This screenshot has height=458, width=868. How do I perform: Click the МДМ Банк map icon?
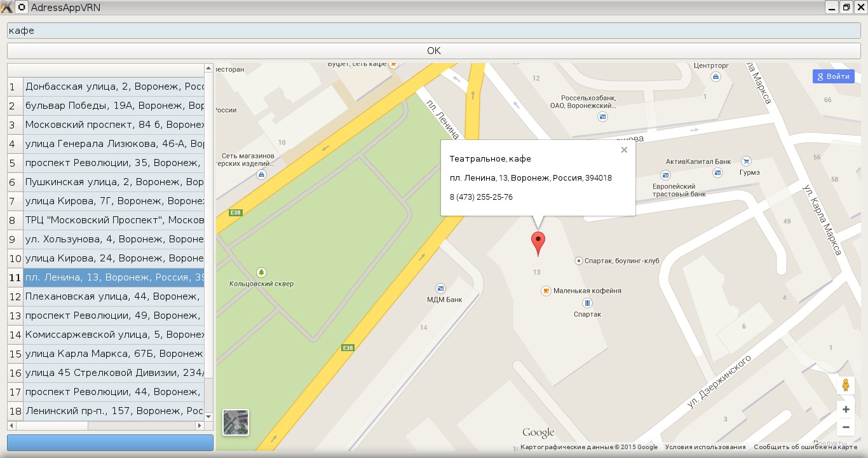(440, 288)
